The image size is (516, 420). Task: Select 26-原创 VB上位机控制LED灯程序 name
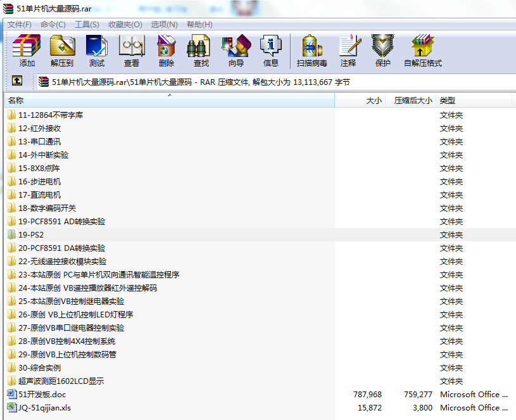tap(76, 314)
